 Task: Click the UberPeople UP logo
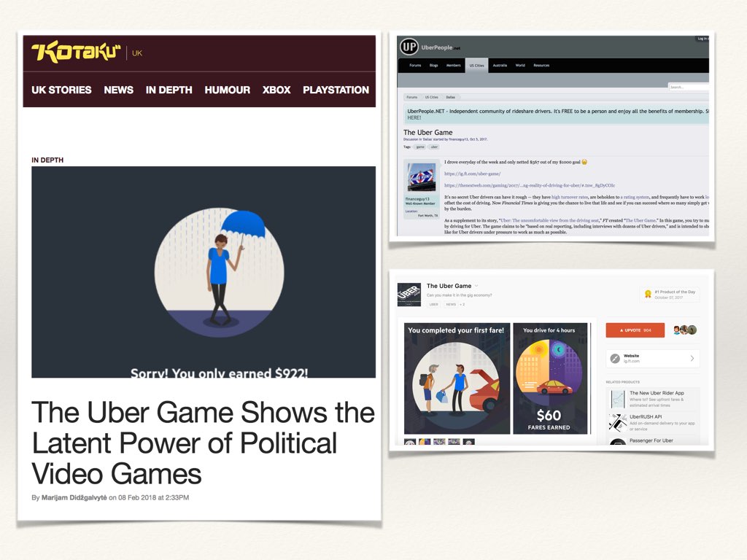tap(409, 47)
